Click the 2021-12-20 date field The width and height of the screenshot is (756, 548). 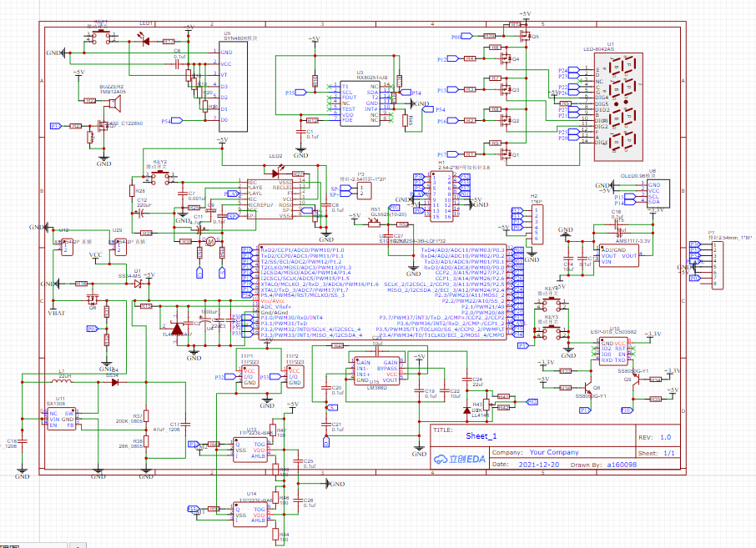coord(538,465)
